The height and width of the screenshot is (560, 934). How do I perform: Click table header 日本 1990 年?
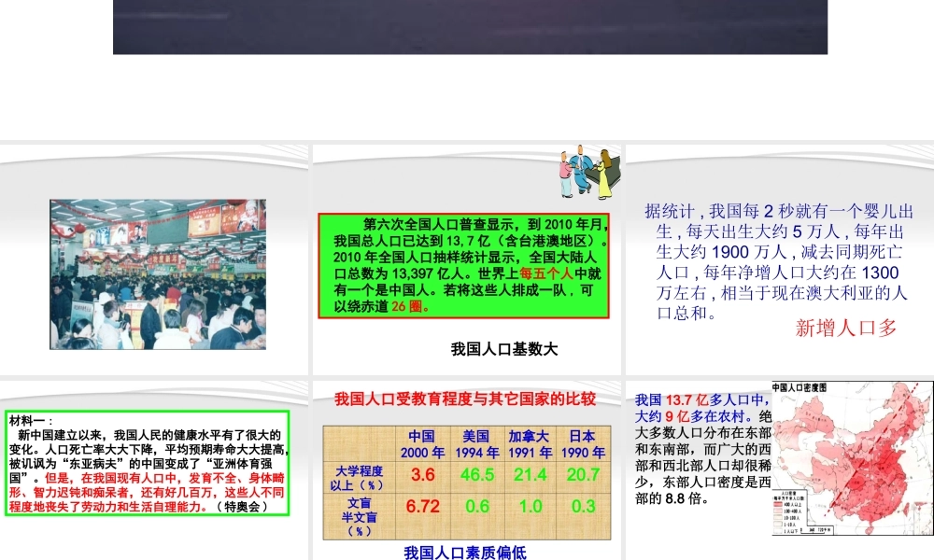click(583, 444)
